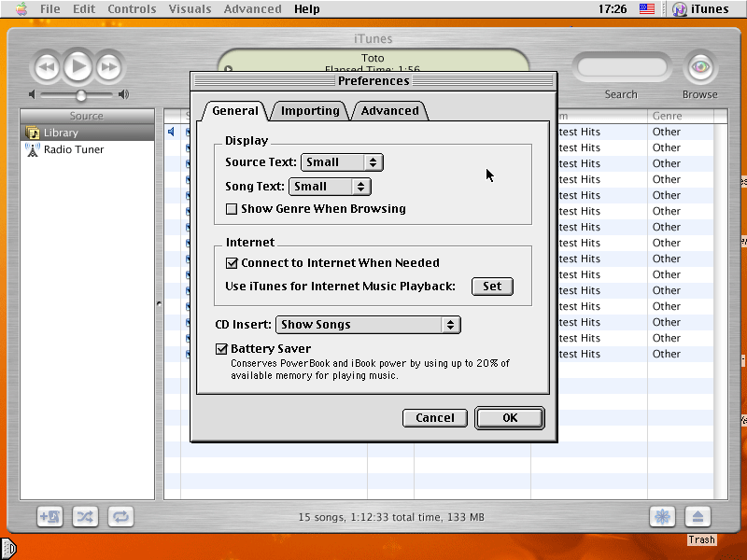This screenshot has height=560, width=747.
Task: Click OK in Preferences dialog
Action: 510,418
